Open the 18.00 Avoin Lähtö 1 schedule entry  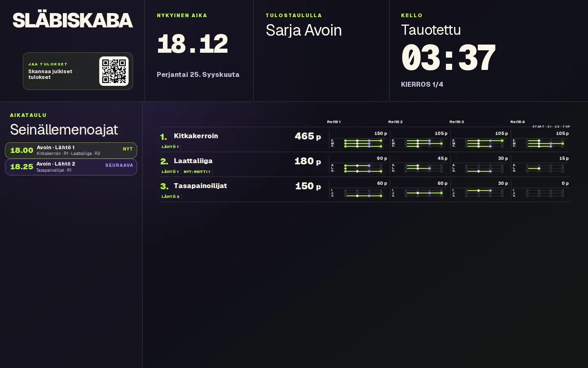tap(71, 150)
